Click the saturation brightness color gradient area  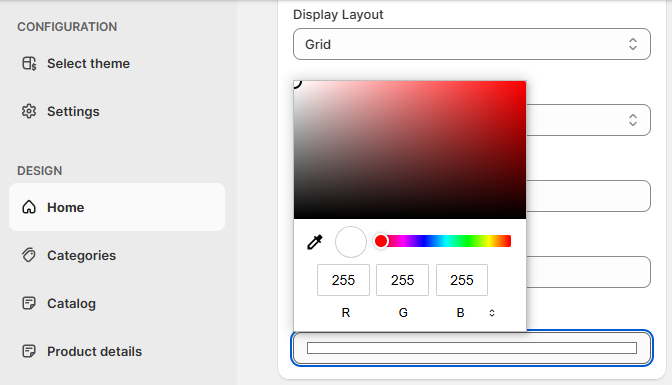[410, 150]
